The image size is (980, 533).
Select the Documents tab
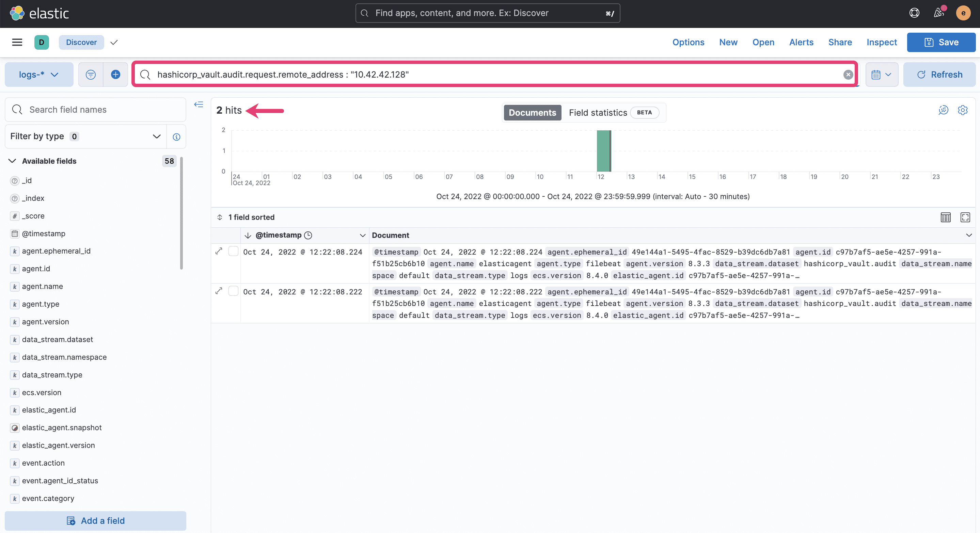click(532, 112)
